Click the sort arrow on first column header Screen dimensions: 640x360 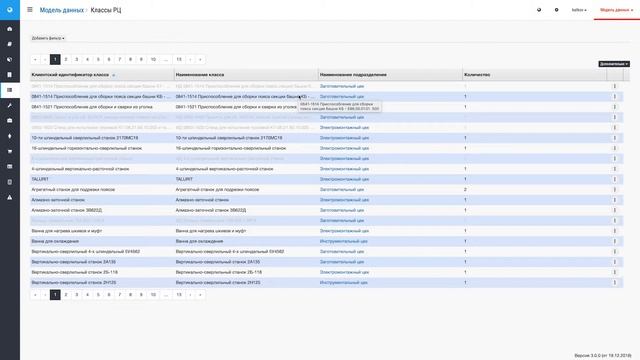point(113,75)
